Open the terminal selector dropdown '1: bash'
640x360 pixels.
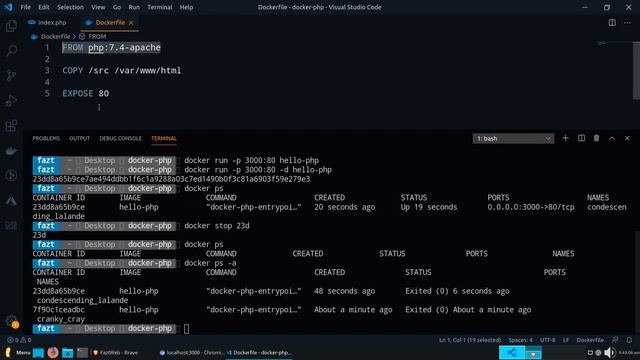[x=513, y=139]
